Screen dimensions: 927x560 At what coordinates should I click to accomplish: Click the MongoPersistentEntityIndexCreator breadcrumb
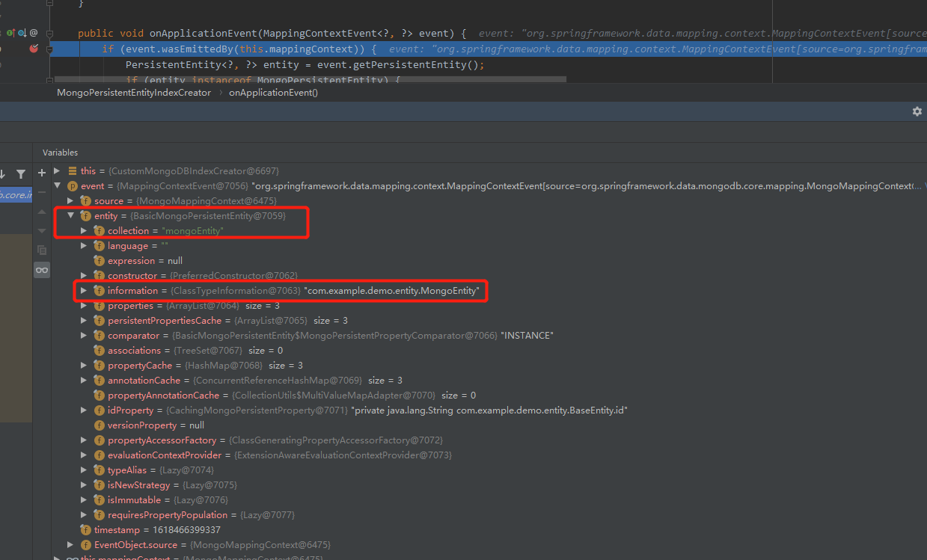click(135, 93)
